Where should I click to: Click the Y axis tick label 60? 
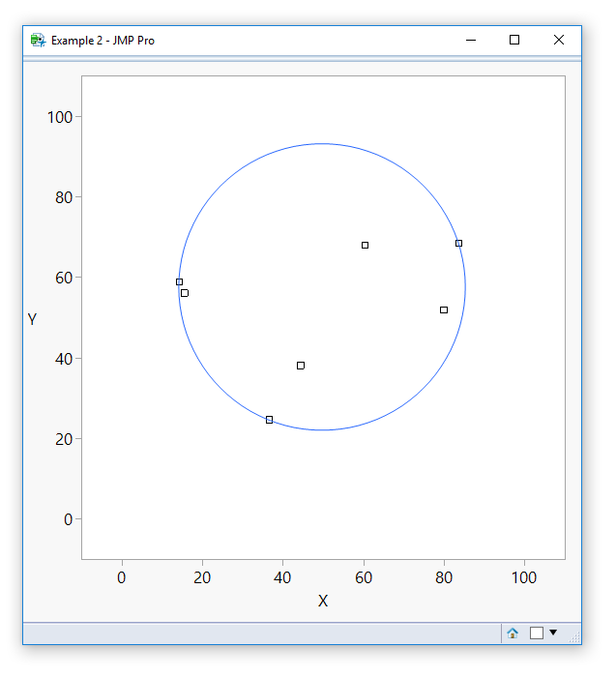(x=64, y=279)
